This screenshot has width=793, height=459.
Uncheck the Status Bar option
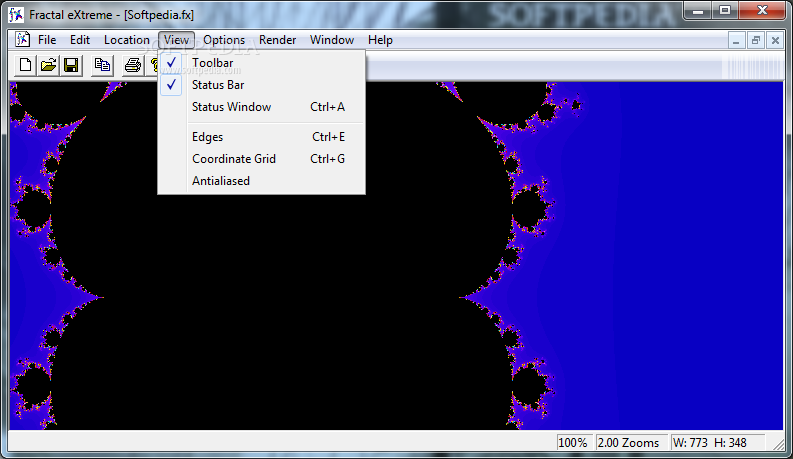261,85
